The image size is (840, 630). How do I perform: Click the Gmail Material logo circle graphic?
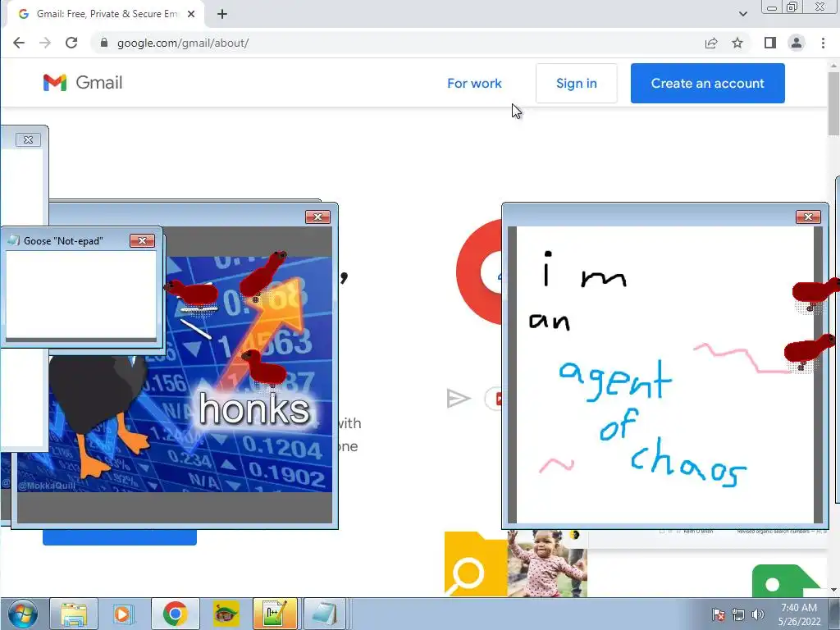(479, 272)
